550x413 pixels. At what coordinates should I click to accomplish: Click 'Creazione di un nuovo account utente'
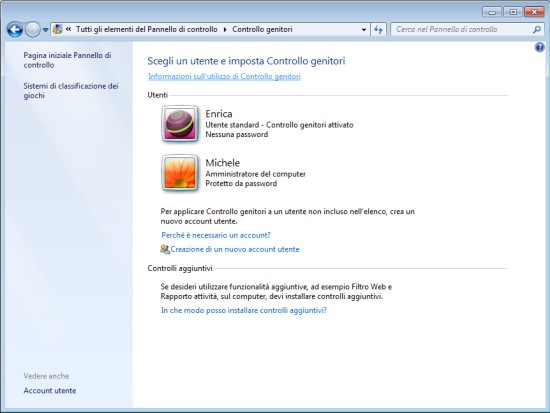(235, 249)
